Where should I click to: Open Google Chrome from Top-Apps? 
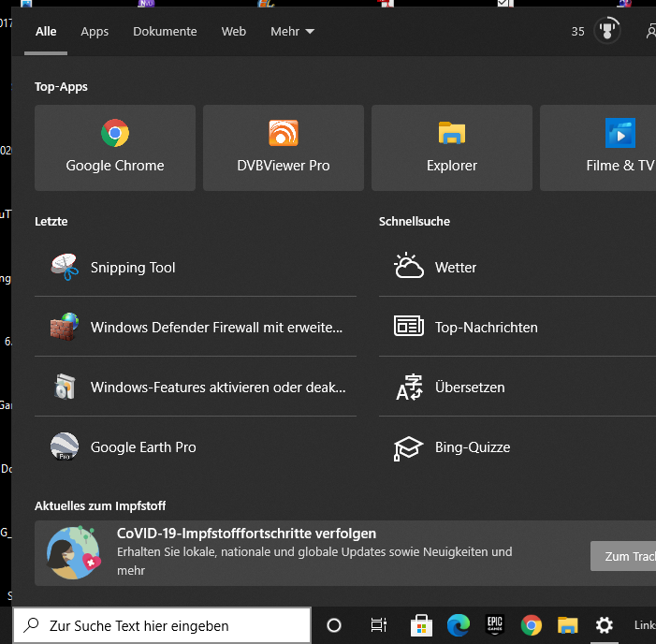pyautogui.click(x=115, y=148)
